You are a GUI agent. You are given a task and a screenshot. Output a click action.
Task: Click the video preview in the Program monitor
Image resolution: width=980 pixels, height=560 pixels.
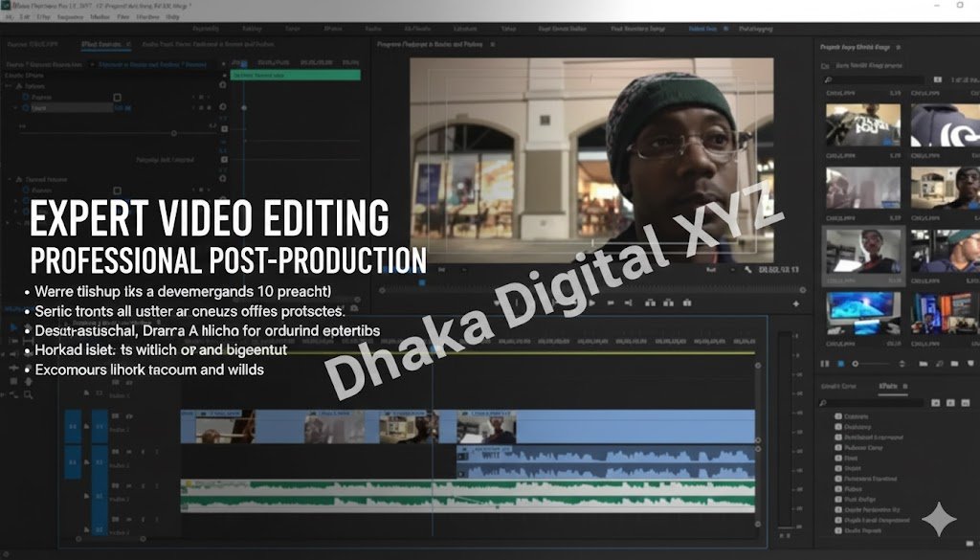[x=591, y=160]
